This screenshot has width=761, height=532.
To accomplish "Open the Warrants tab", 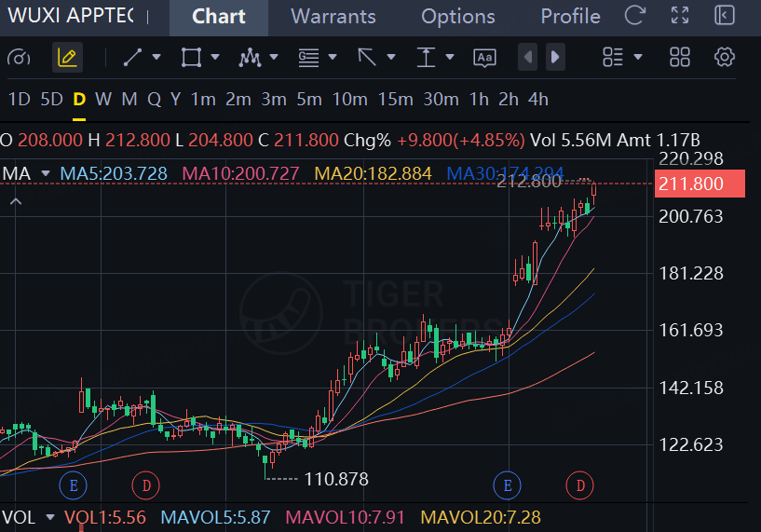I will (x=333, y=17).
